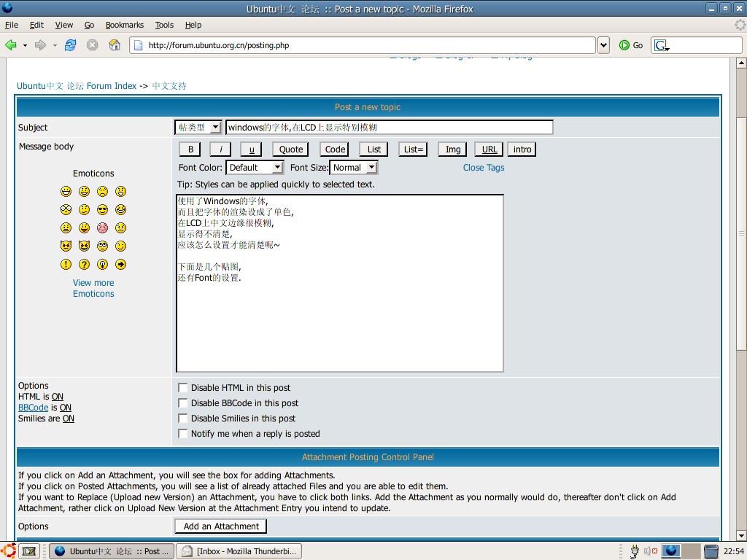Screen dimensions: 747x560
Task: Reload the page with the blue Refresh icon
Action: tap(71, 45)
